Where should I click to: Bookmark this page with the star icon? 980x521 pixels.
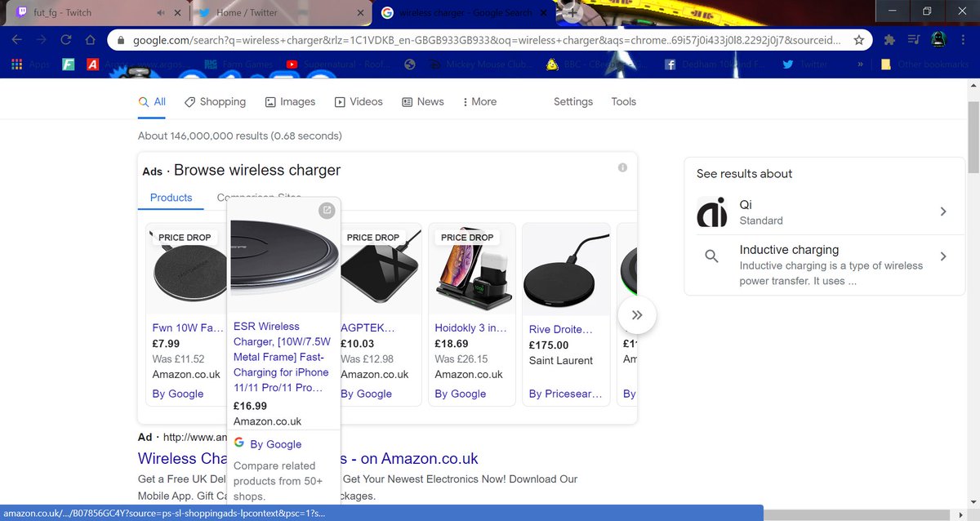[x=859, y=40]
